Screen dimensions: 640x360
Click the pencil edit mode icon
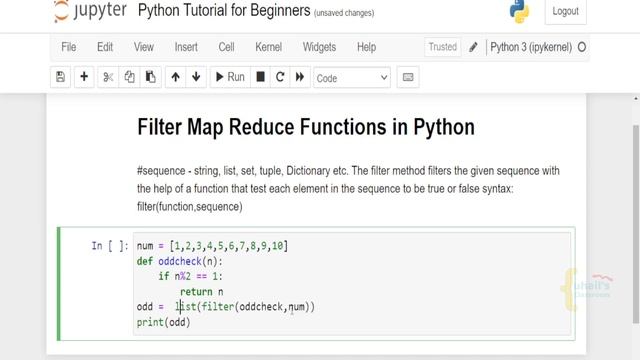473,47
